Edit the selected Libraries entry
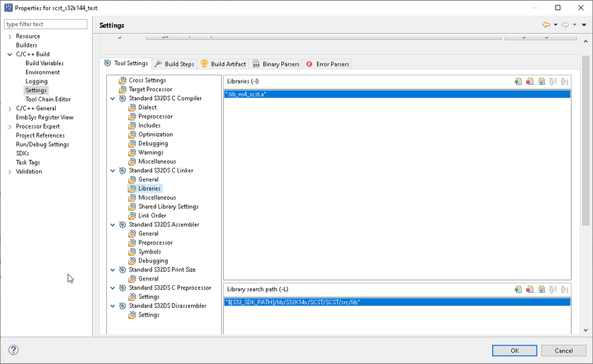The height and width of the screenshot is (364, 593). [x=541, y=81]
